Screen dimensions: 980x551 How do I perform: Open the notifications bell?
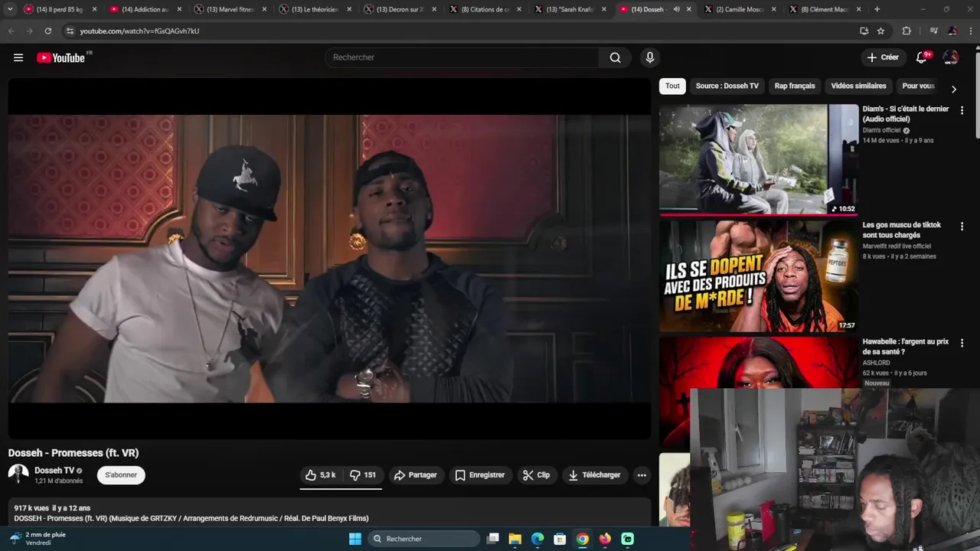click(923, 57)
